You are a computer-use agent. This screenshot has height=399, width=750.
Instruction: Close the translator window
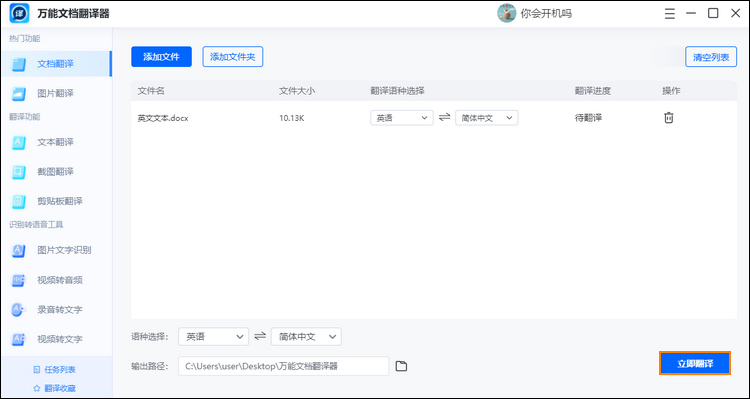click(x=735, y=13)
